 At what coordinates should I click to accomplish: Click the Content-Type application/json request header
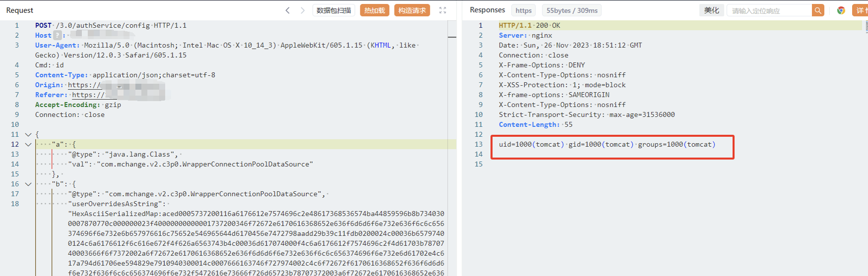125,75
